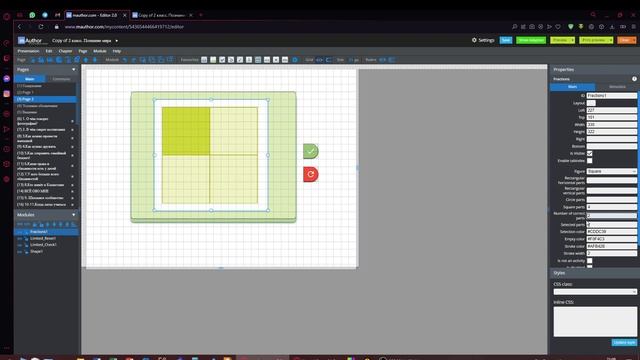Viewport: 640px width, 360px height.
Task: Toggle the Enable calculator checkbox
Action: tap(589, 161)
